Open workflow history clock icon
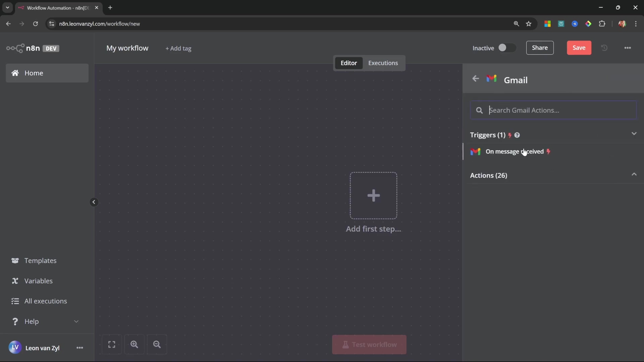Viewport: 644px width, 362px height. click(604, 48)
